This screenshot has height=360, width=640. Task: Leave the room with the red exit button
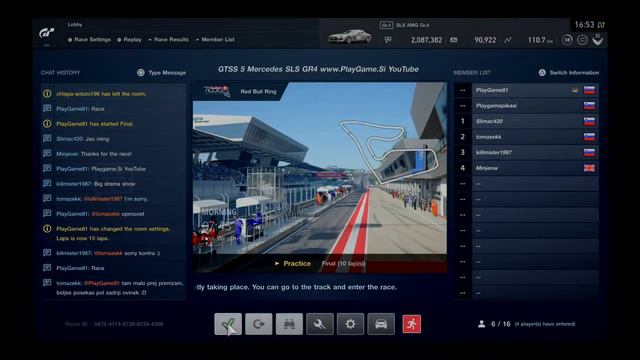coord(411,324)
